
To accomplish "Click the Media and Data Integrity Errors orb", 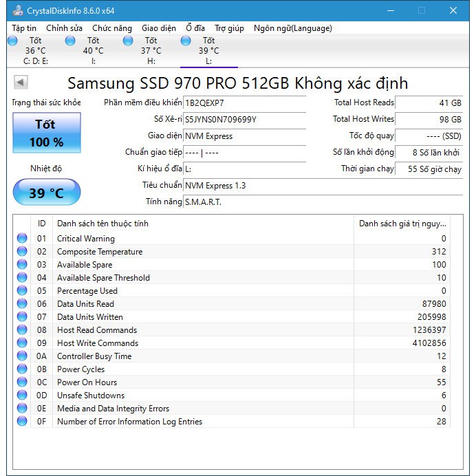I will tap(22, 408).
